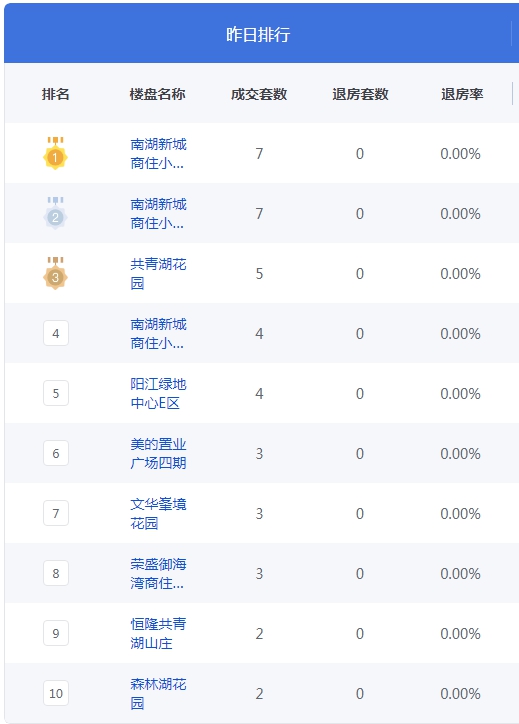Click the rank 5 number badge
Image resolution: width=519 pixels, height=724 pixels.
pos(56,393)
